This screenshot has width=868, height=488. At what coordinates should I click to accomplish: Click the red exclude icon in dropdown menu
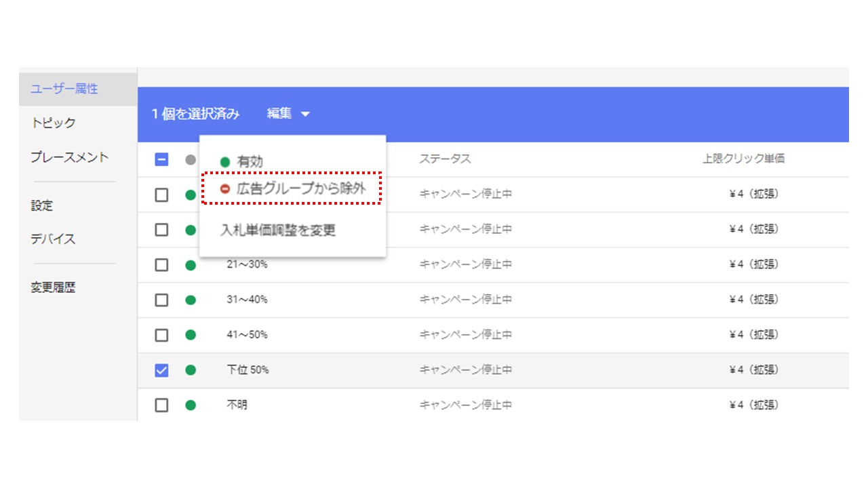coord(225,189)
